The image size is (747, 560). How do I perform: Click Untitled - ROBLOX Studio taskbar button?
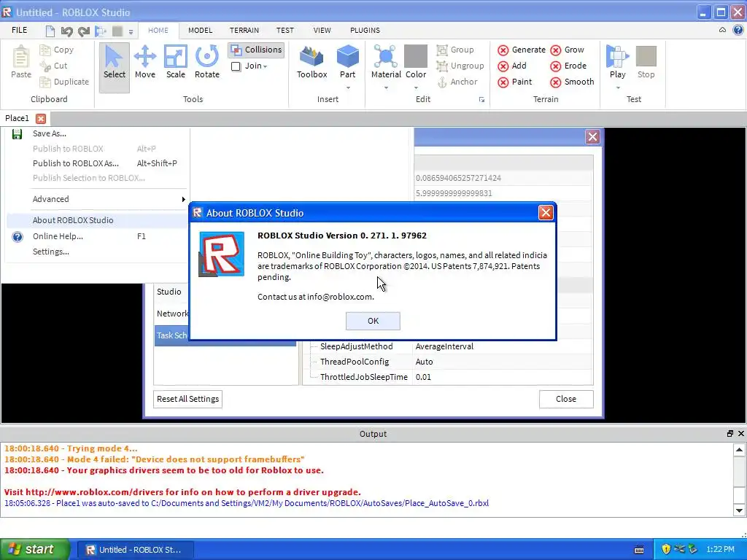(x=135, y=550)
